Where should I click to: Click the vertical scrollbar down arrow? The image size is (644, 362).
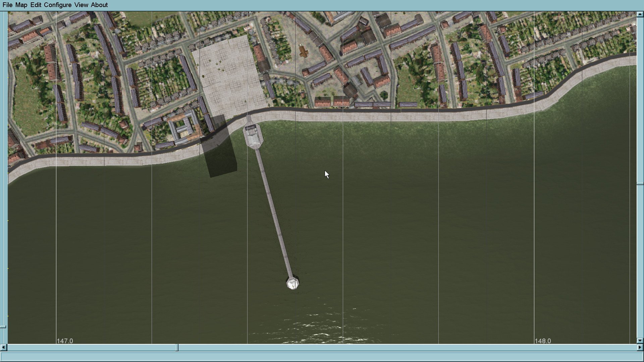640,341
